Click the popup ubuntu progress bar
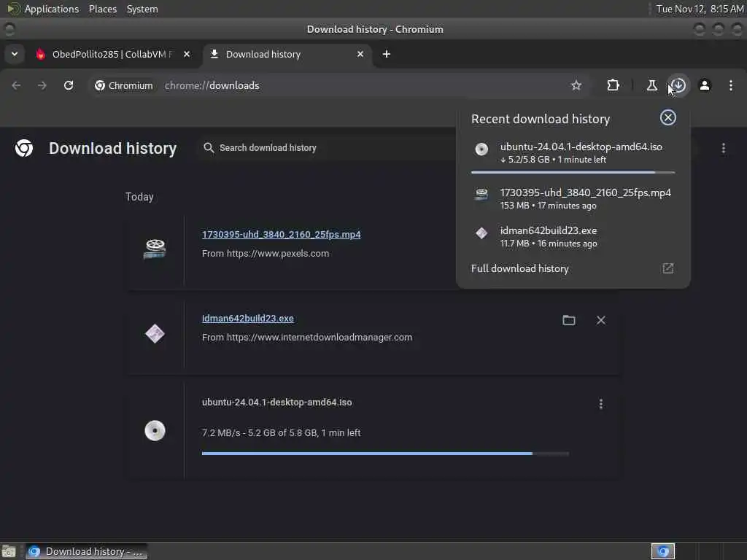Screen dimensions: 747x560 click(x=573, y=172)
